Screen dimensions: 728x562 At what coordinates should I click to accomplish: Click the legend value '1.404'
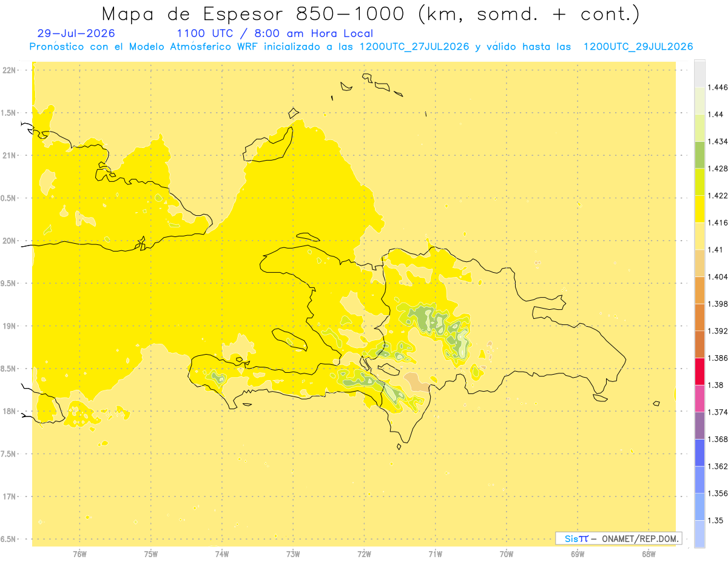click(718, 276)
